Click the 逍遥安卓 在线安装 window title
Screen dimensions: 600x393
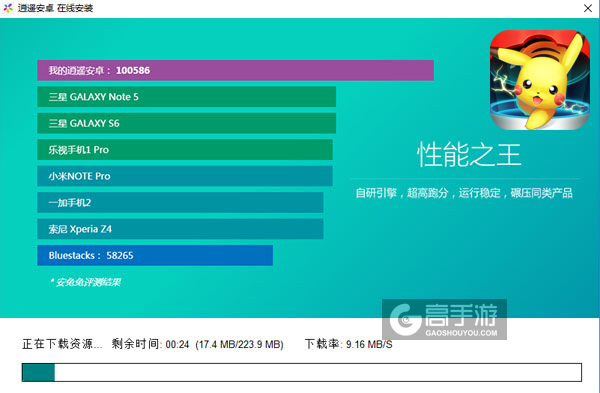coord(55,8)
